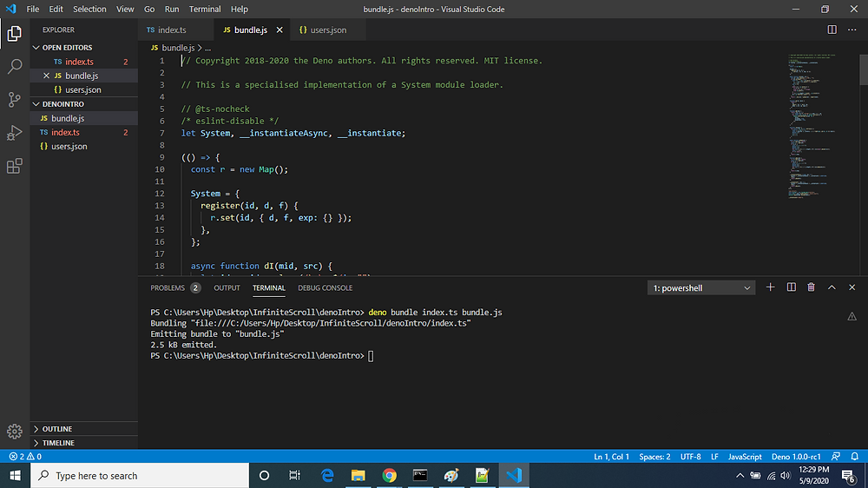Open notifications bell in status bar
868x488 pixels.
[x=855, y=457]
